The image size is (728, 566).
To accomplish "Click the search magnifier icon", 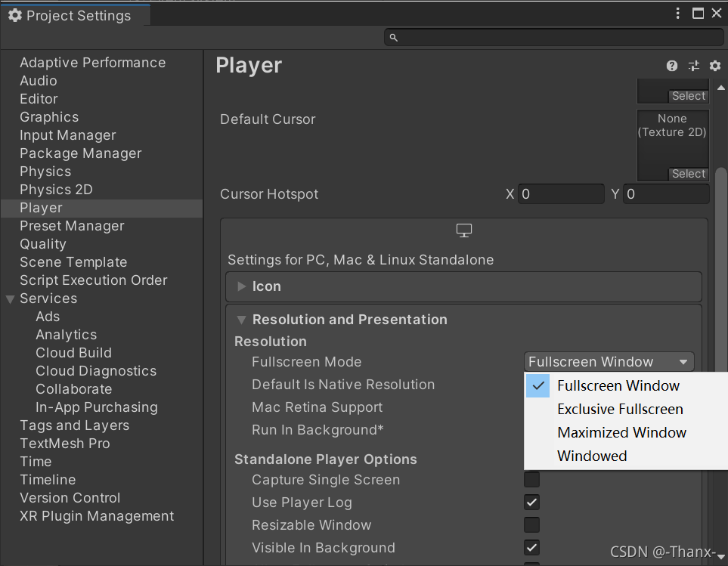I will (x=393, y=38).
